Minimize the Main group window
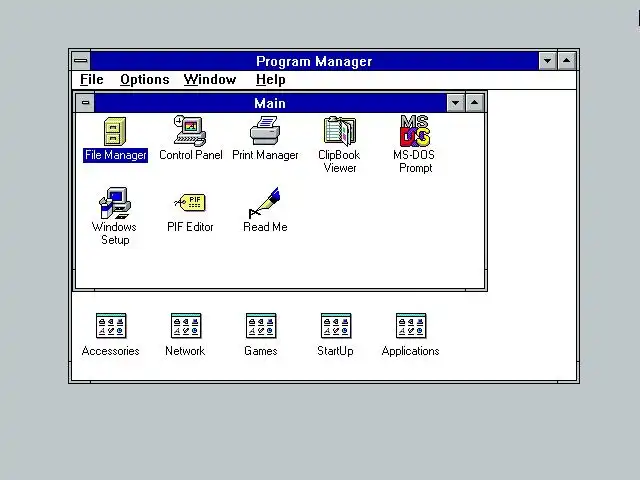This screenshot has height=480, width=640. click(456, 103)
